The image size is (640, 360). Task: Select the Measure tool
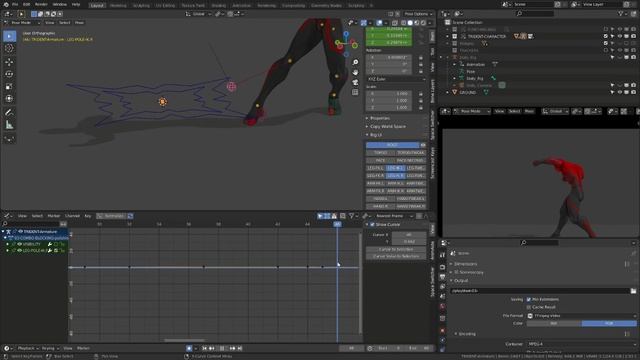9,125
